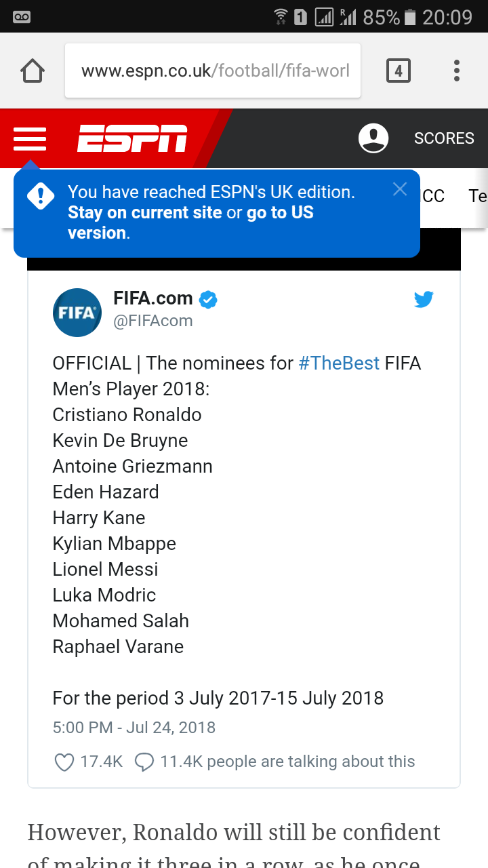Dismiss the UK edition notice
The width and height of the screenshot is (488, 868).
coord(400,189)
